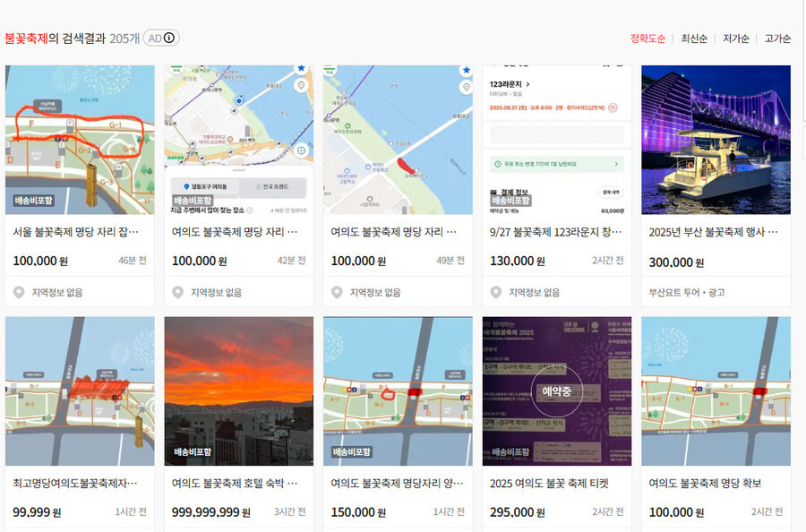Click 999,999,999원 hotel listing price
The height and width of the screenshot is (532, 806).
[211, 512]
